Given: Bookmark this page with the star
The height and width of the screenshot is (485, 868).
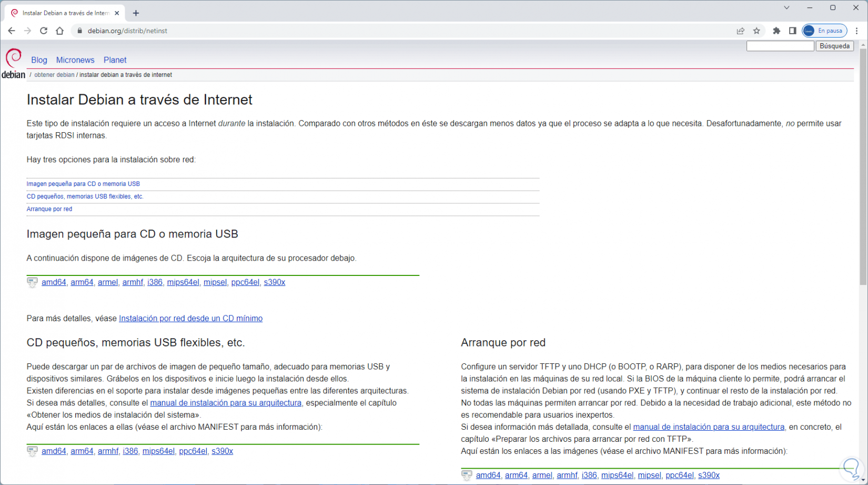Looking at the screenshot, I should pos(756,31).
